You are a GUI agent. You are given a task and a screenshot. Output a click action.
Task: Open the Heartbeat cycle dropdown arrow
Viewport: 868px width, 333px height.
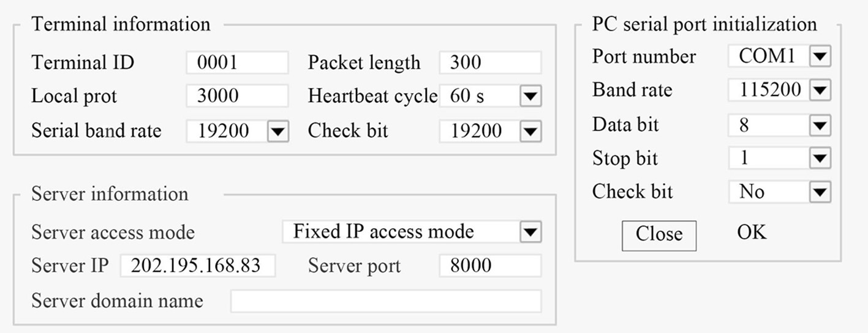530,96
